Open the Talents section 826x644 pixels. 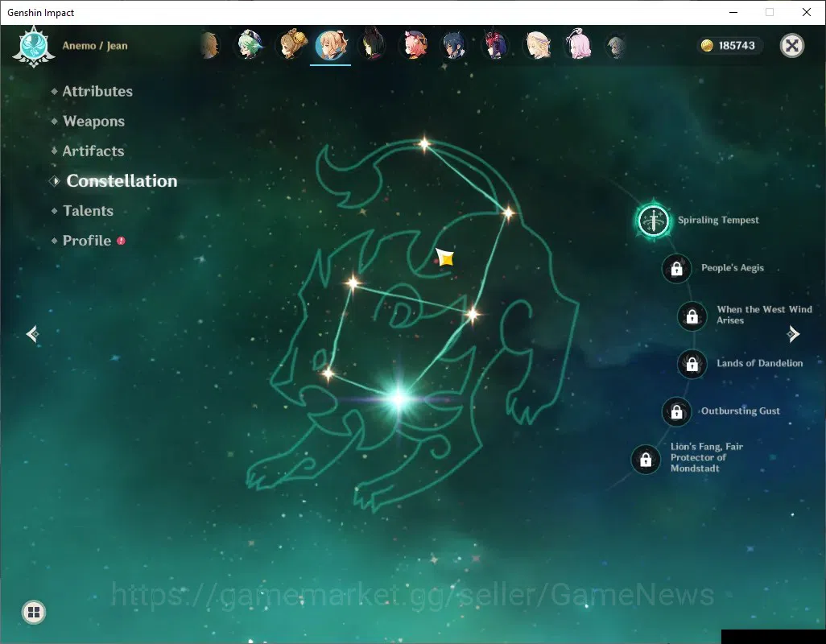coord(88,211)
